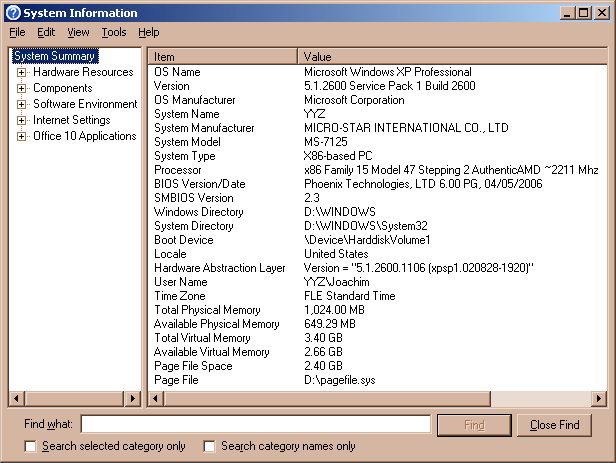This screenshot has height=463, width=616.
Task: Click the tree pane left scroll arrow
Action: tap(16, 399)
